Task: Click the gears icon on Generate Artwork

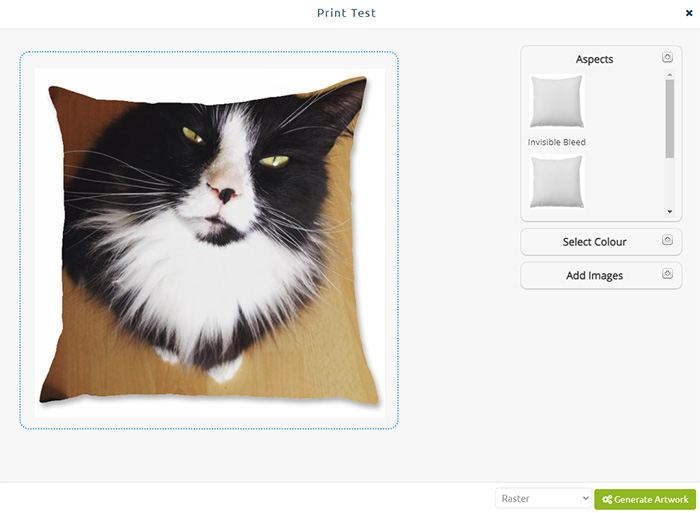Action: point(607,499)
